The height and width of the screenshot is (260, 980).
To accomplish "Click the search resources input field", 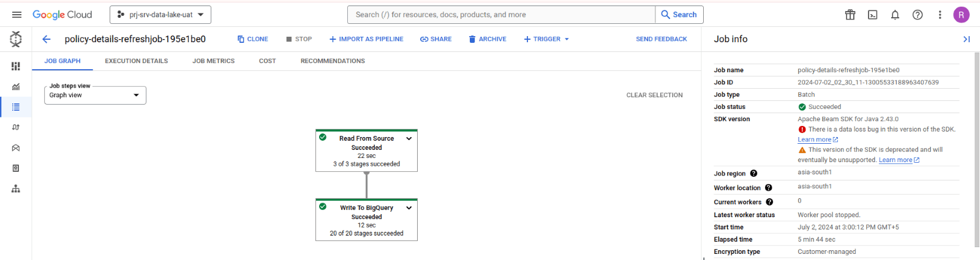I will [501, 15].
